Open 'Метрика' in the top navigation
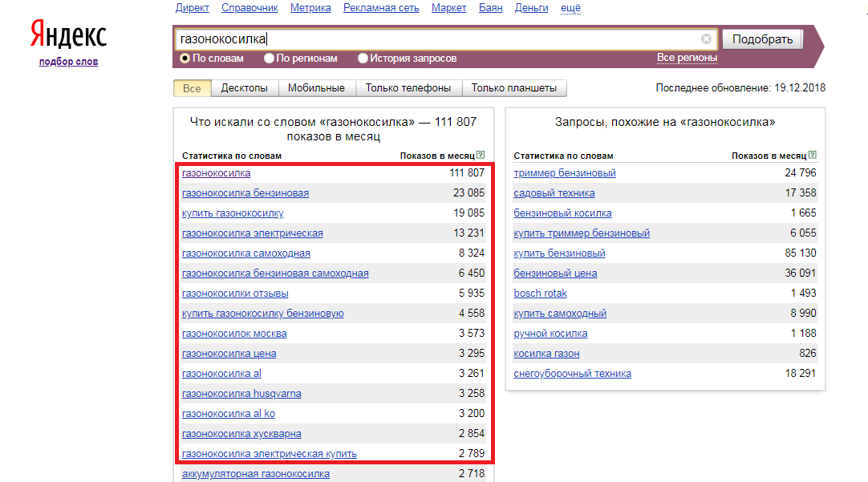Viewport: 868px width, 482px height. point(310,8)
